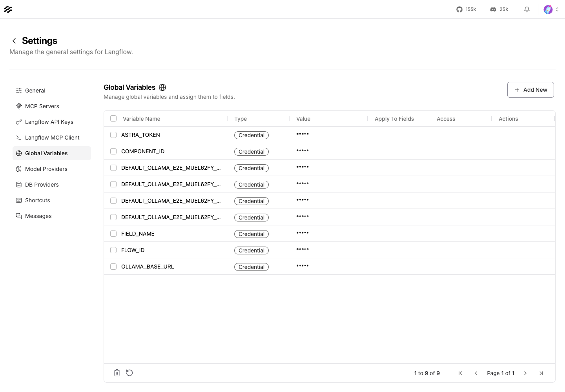Reset the table with the refresh icon
Image resolution: width=565 pixels, height=392 pixels.
pyautogui.click(x=129, y=373)
